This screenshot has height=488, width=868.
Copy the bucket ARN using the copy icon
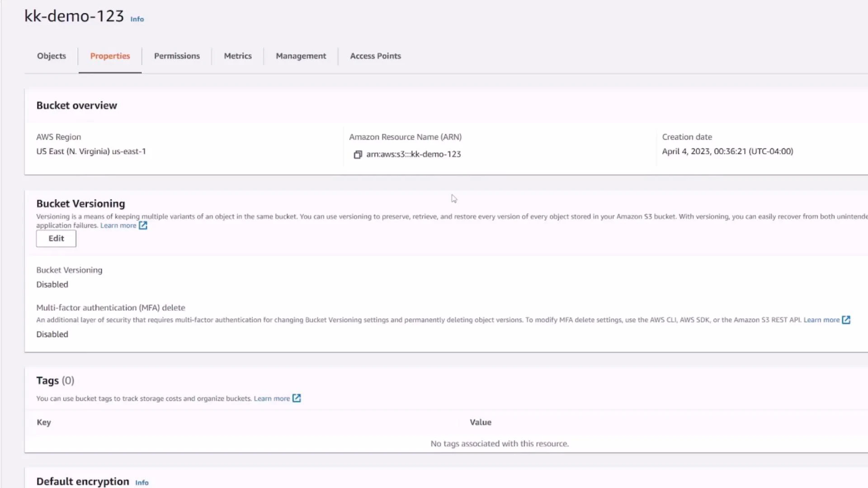358,154
